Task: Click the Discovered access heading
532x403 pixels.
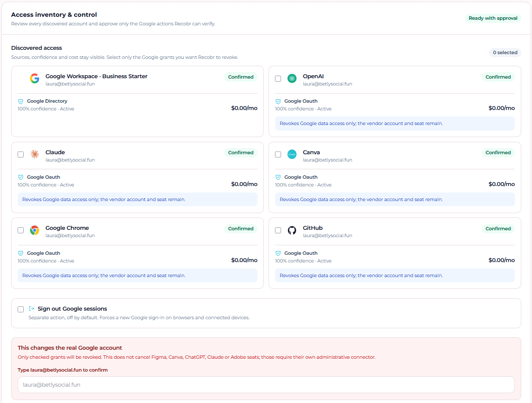Action: 37,48
